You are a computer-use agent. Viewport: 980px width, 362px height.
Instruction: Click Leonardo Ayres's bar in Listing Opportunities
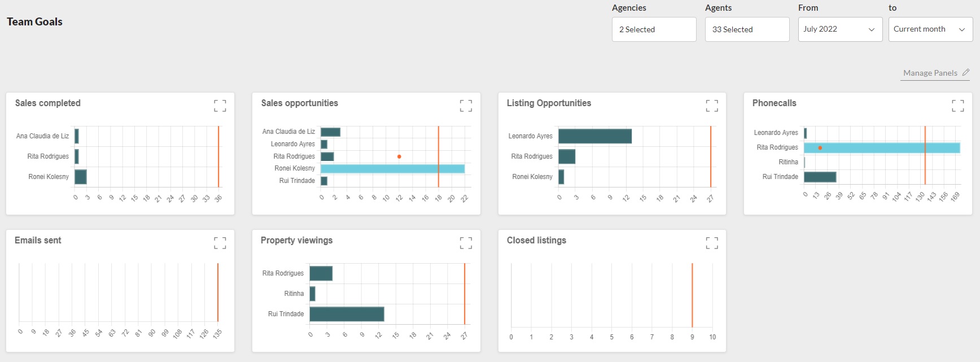(x=594, y=136)
